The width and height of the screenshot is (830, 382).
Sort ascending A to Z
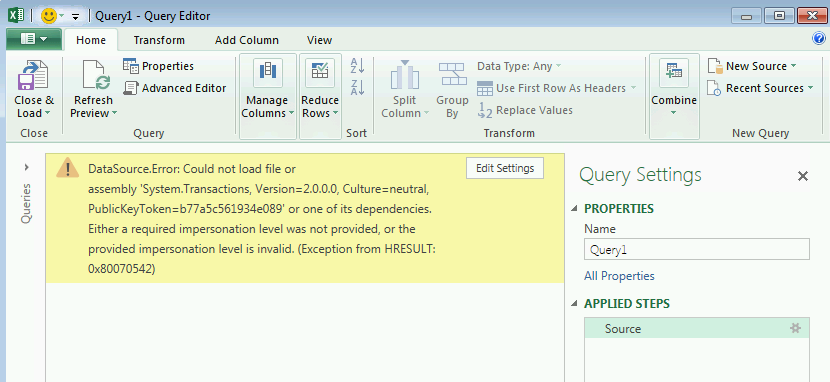point(357,66)
